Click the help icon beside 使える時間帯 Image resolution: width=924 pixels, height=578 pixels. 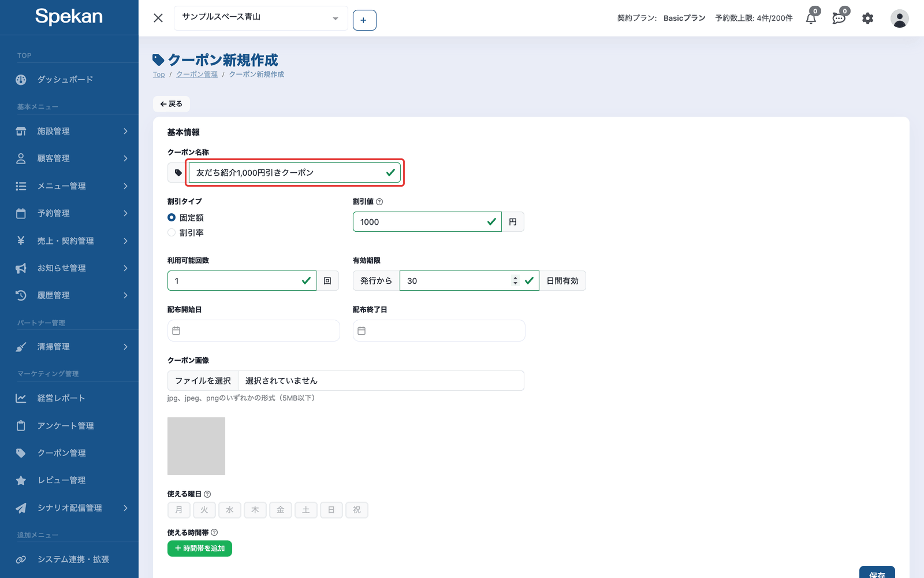click(x=214, y=532)
